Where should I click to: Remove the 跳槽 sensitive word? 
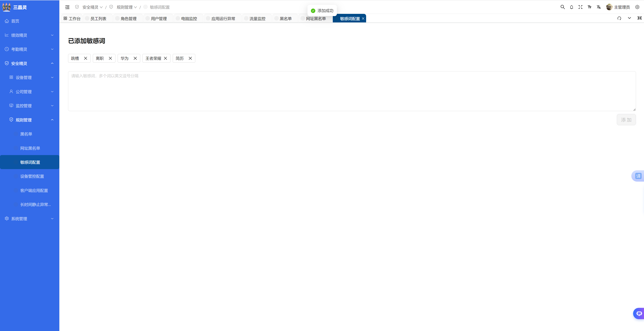(86, 58)
